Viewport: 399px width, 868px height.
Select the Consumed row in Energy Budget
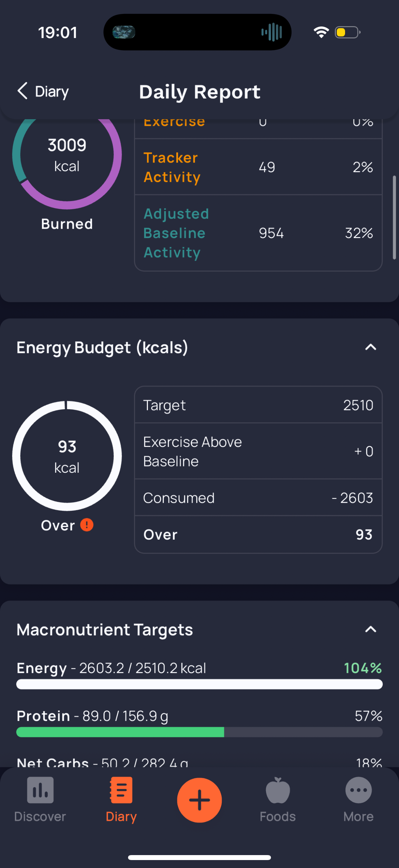[x=258, y=497]
